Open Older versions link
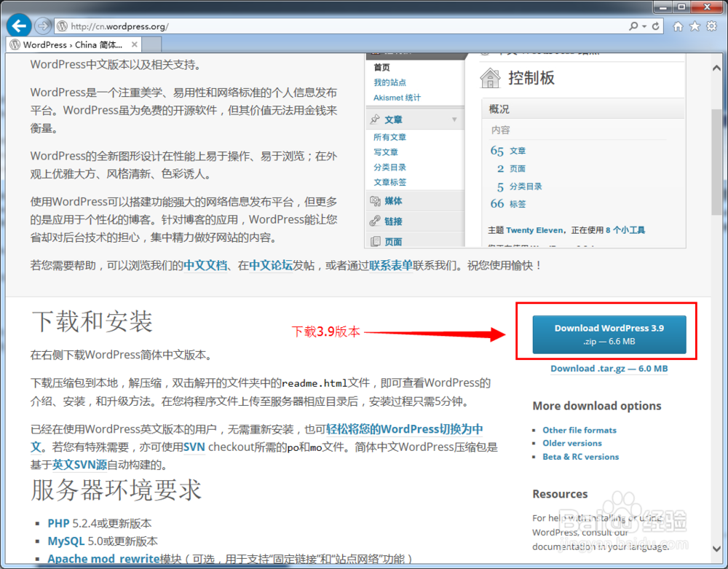Viewport: 728px width, 569px height. (572, 443)
